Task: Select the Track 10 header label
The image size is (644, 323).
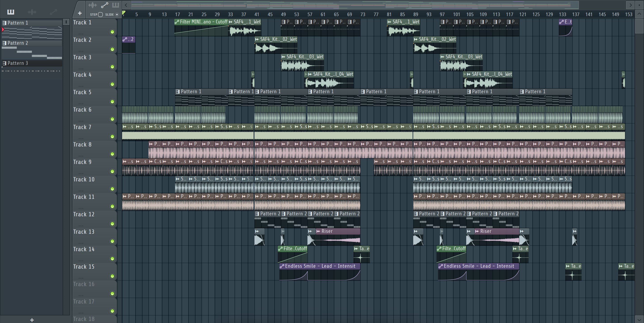Action: (84, 179)
